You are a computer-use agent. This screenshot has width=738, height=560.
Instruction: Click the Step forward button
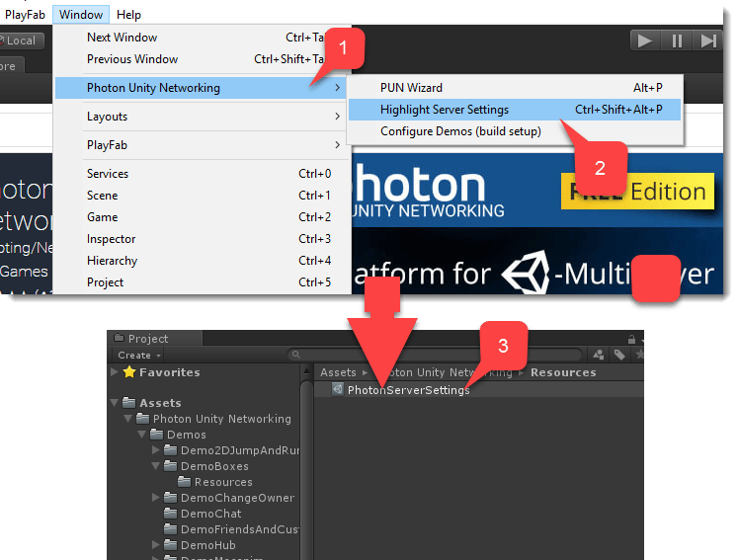point(707,40)
